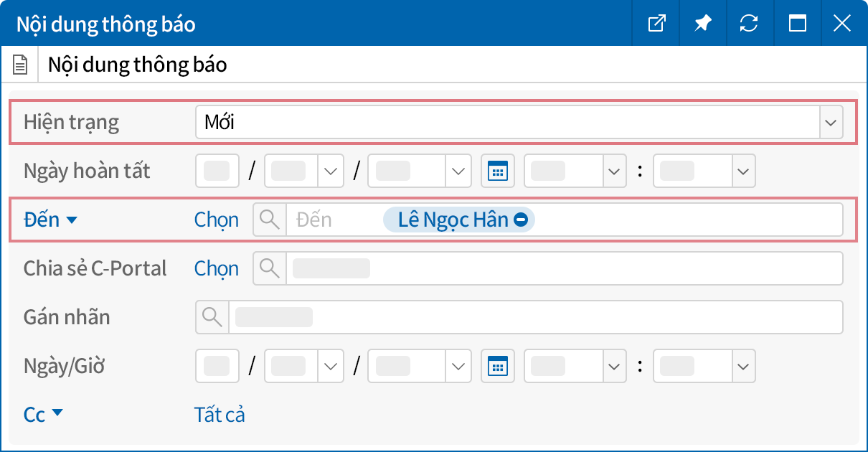Click day field in Ngày/Giờ row
Image resolution: width=868 pixels, height=452 pixels.
point(217,366)
